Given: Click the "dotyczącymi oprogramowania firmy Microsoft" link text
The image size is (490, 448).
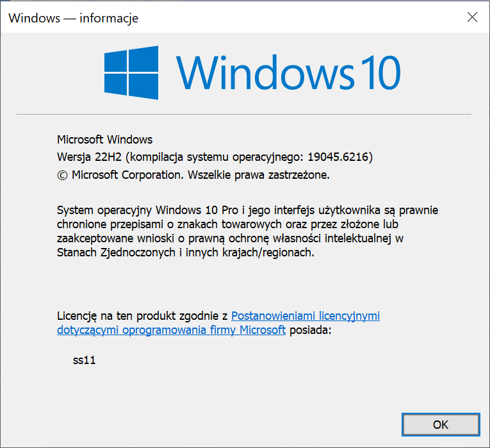Looking at the screenshot, I should (171, 331).
